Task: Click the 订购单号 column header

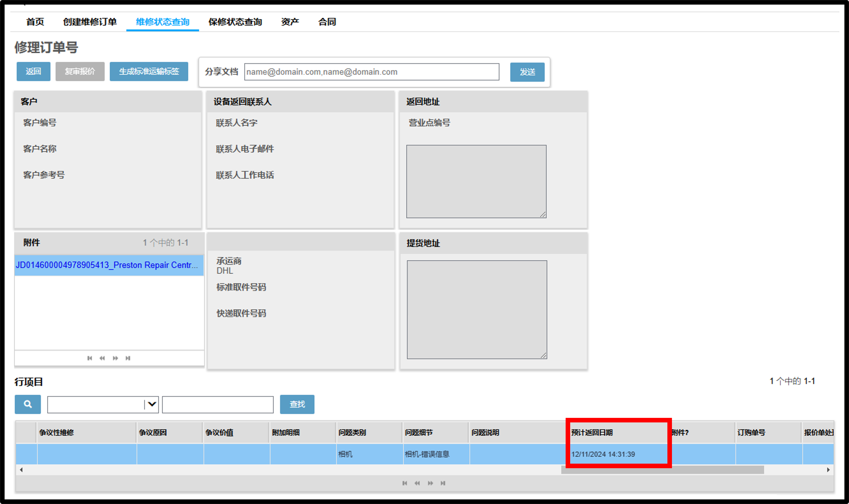Action: click(x=768, y=433)
